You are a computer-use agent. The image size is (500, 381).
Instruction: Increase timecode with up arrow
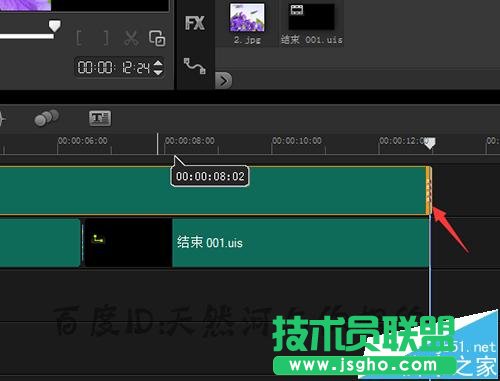pyautogui.click(x=158, y=63)
